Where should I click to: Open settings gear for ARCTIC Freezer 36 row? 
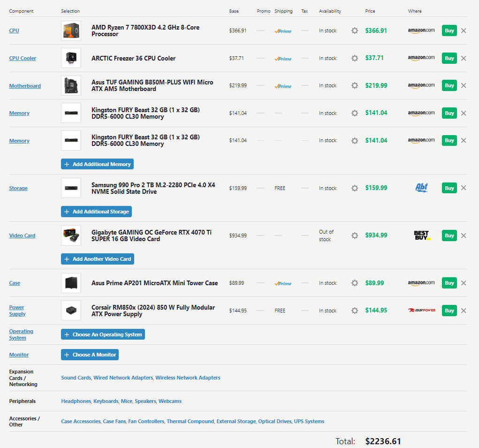coord(354,58)
